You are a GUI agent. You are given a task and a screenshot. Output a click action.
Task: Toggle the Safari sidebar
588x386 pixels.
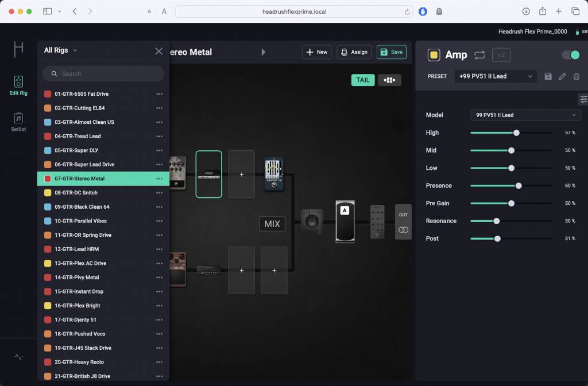(x=48, y=11)
